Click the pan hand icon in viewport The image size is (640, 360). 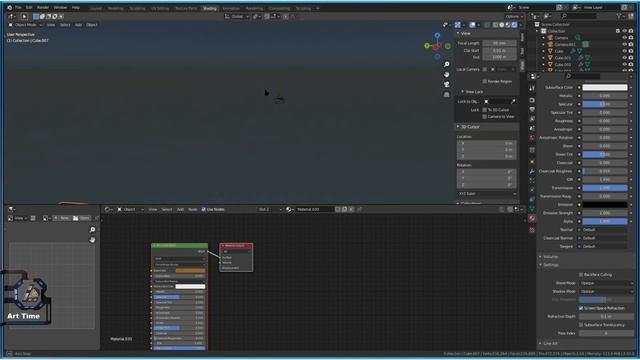click(447, 74)
